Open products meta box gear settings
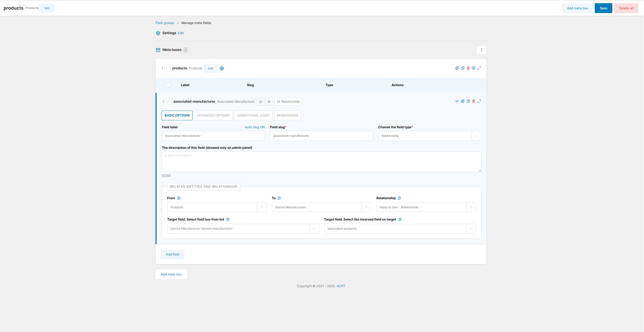Viewport: 644px width, 332px height. point(222,69)
